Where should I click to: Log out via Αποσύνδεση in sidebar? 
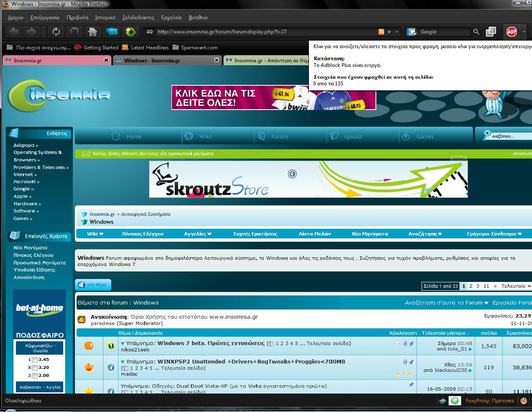click(x=29, y=277)
